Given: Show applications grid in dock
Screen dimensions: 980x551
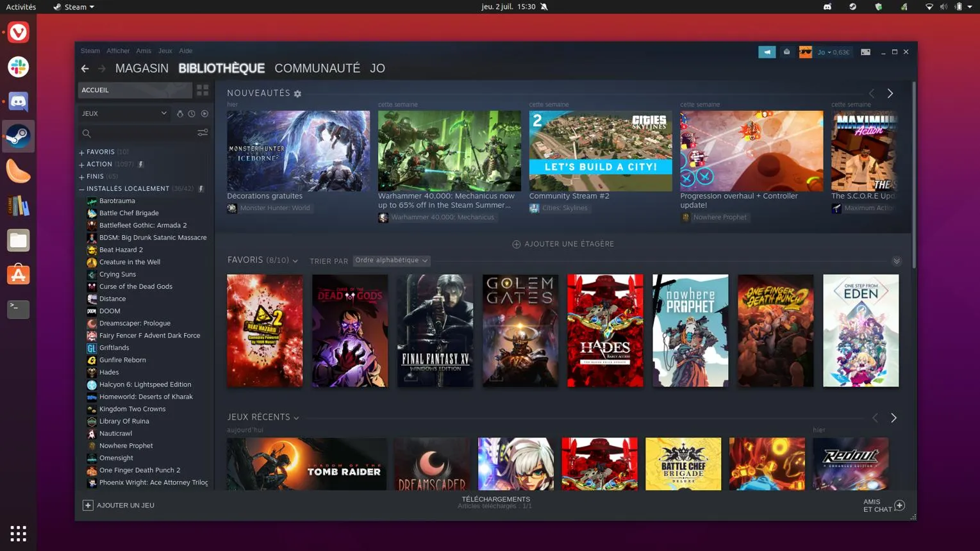Looking at the screenshot, I should click(x=18, y=533).
